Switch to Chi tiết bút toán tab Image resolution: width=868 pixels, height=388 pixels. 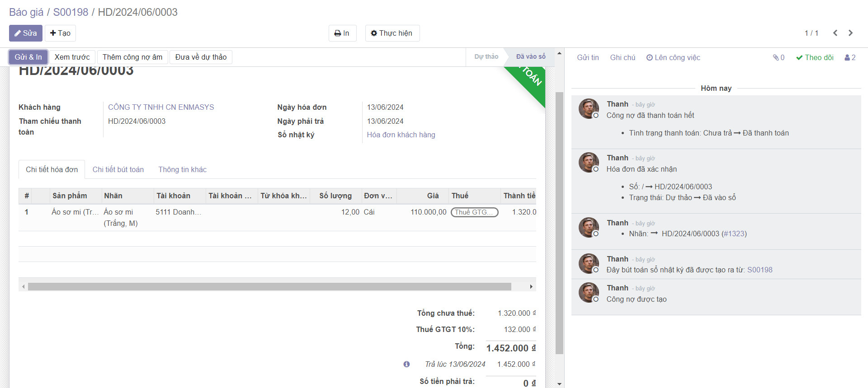pyautogui.click(x=118, y=169)
